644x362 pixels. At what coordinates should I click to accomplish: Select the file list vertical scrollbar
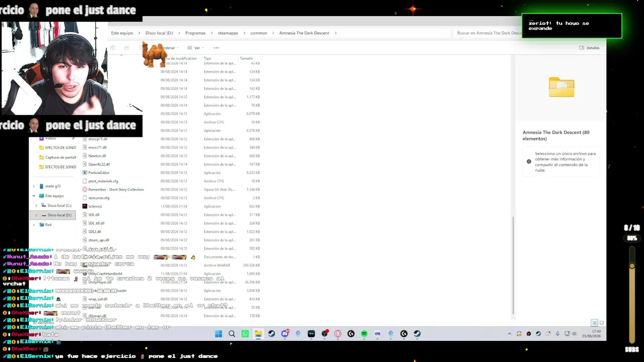513,265
